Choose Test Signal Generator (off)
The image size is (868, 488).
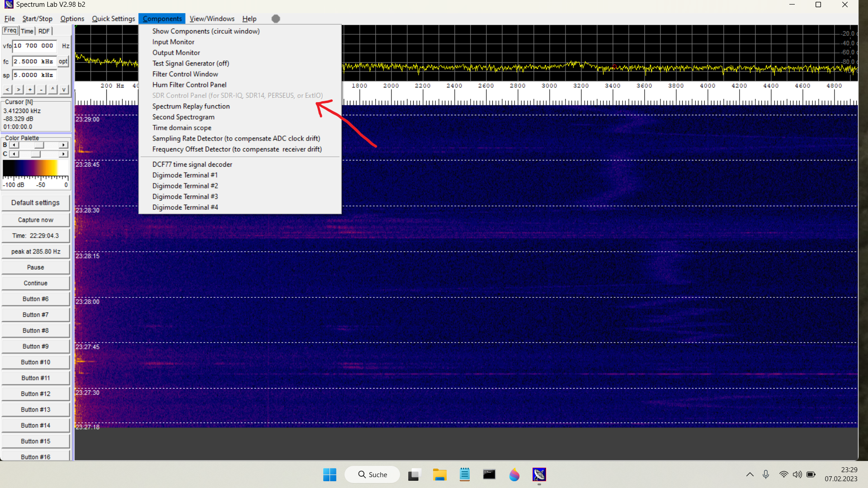pyautogui.click(x=240, y=63)
